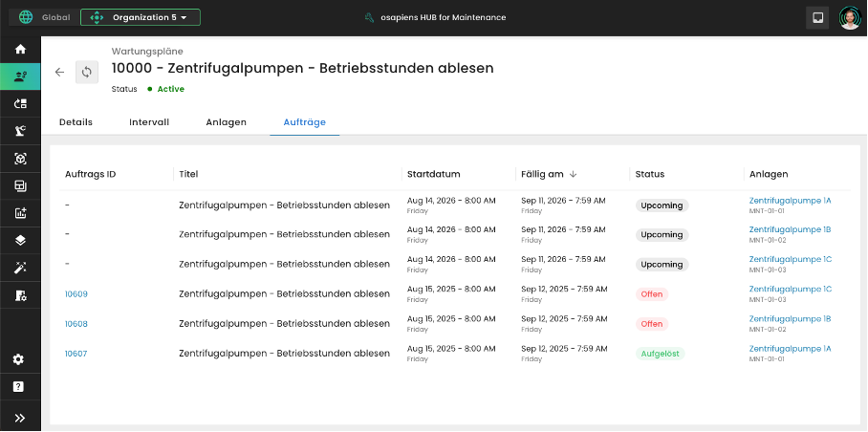Switch to the Anlagen tab

[x=227, y=122]
